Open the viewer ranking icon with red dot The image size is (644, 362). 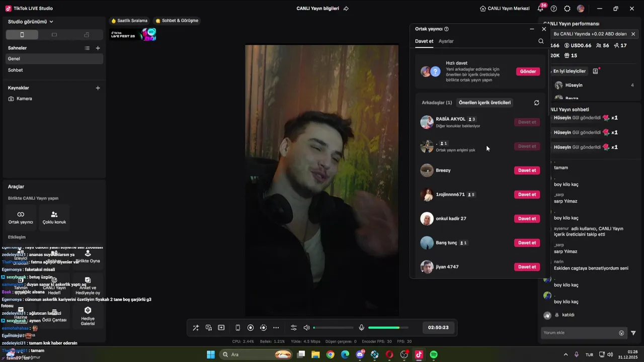tap(595, 71)
